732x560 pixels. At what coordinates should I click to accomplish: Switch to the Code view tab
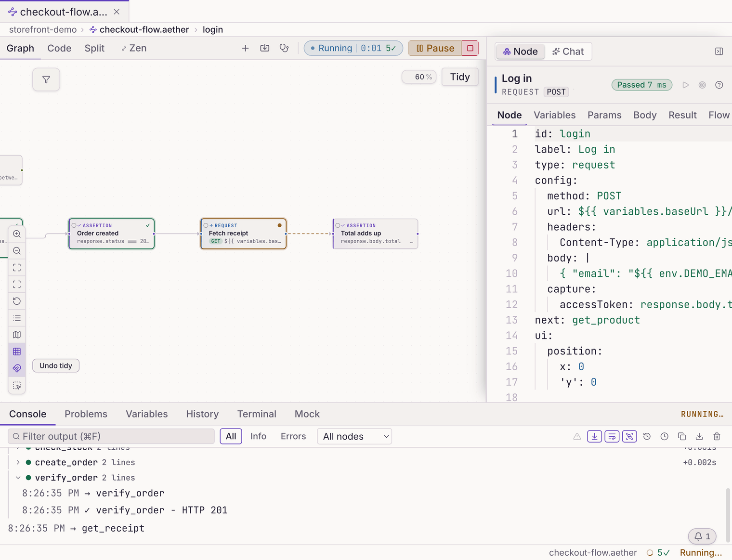(x=59, y=48)
